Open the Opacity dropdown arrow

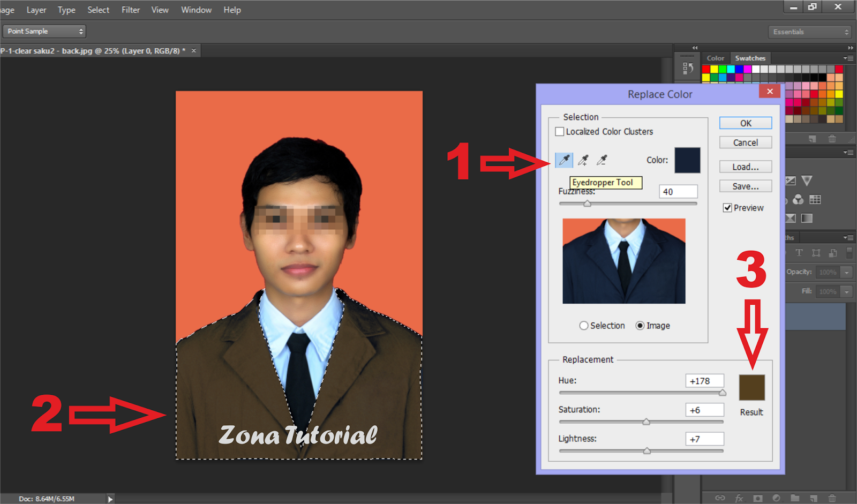pyautogui.click(x=847, y=272)
